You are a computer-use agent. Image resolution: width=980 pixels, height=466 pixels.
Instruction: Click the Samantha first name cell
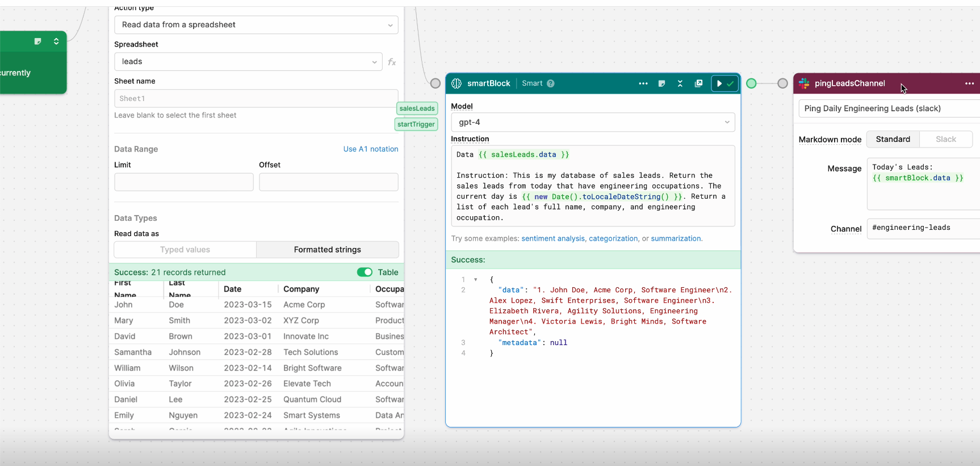click(133, 352)
